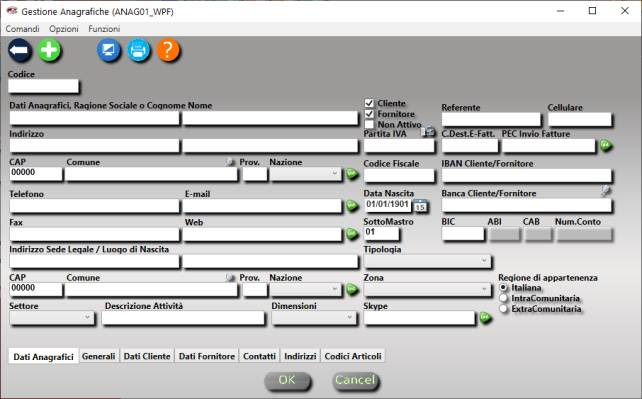The width and height of the screenshot is (642, 399).
Task: Click lookup icon beside first Comune label
Action: (x=231, y=162)
